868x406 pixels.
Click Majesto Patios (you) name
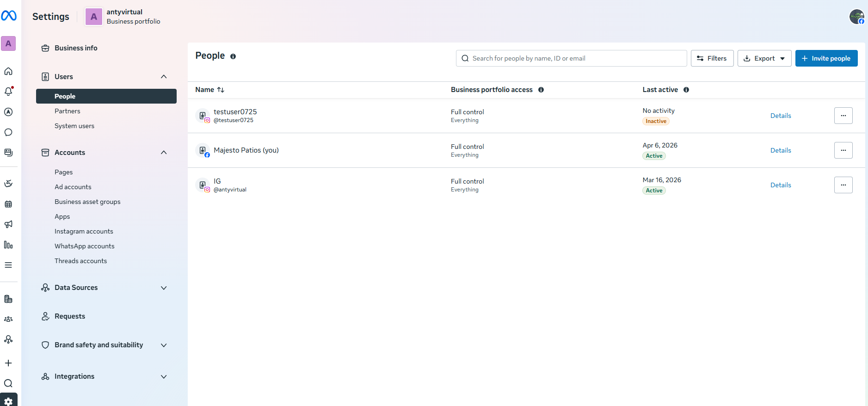246,150
